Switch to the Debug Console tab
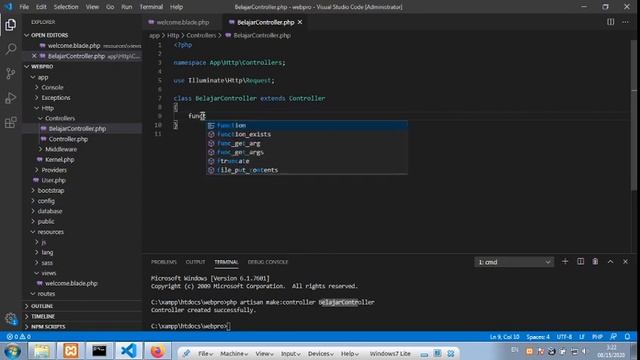640x360 pixels. pos(268,262)
